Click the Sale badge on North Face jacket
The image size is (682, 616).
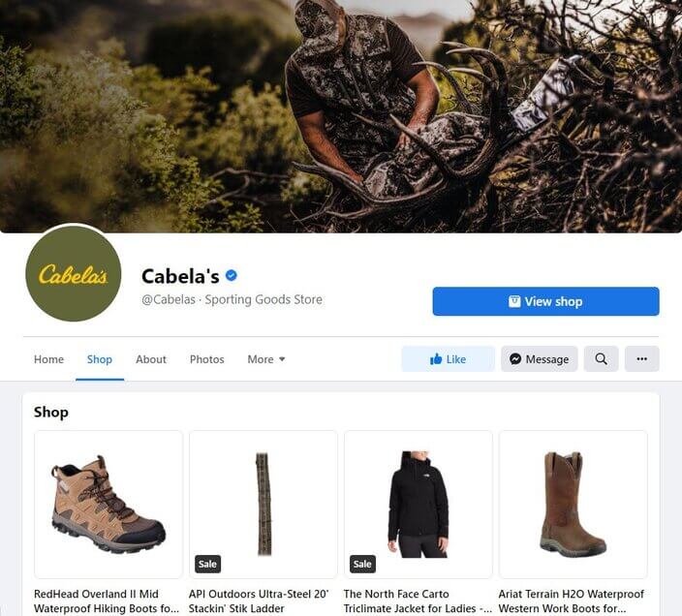(x=362, y=565)
